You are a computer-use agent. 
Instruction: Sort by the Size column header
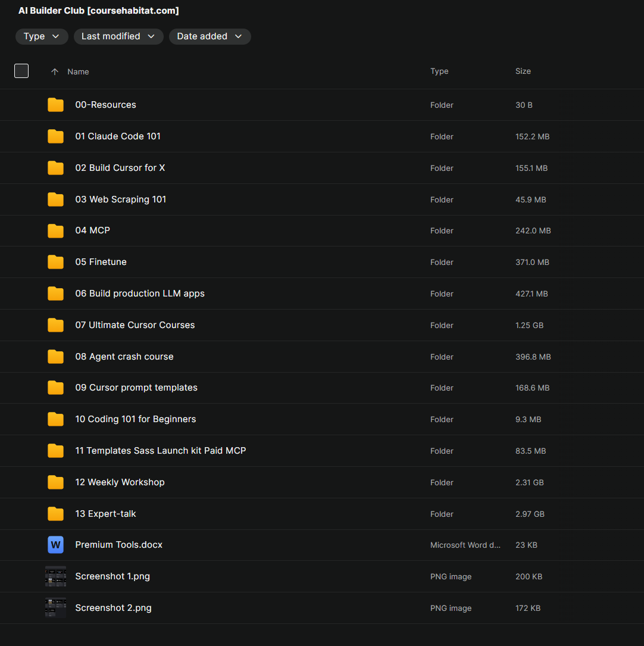(x=523, y=71)
